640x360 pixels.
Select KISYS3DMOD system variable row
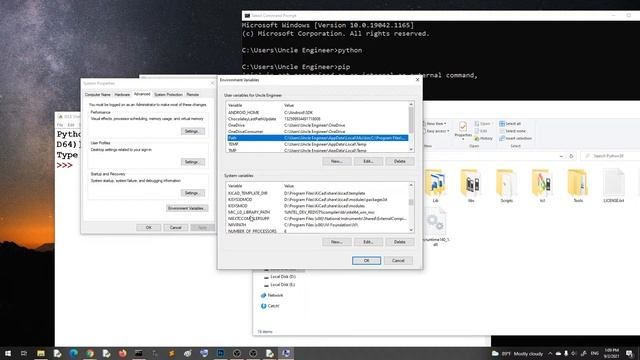[x=318, y=200]
